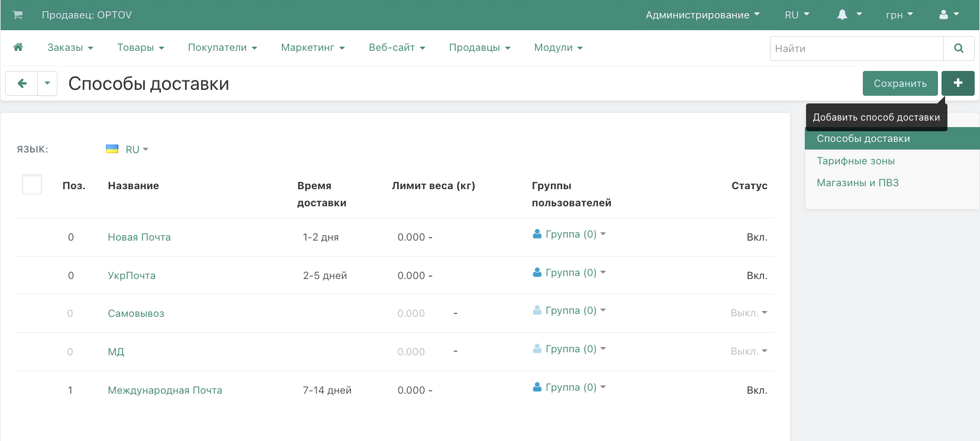This screenshot has width=980, height=441.
Task: Open the Международная Почта shipping method
Action: point(165,390)
